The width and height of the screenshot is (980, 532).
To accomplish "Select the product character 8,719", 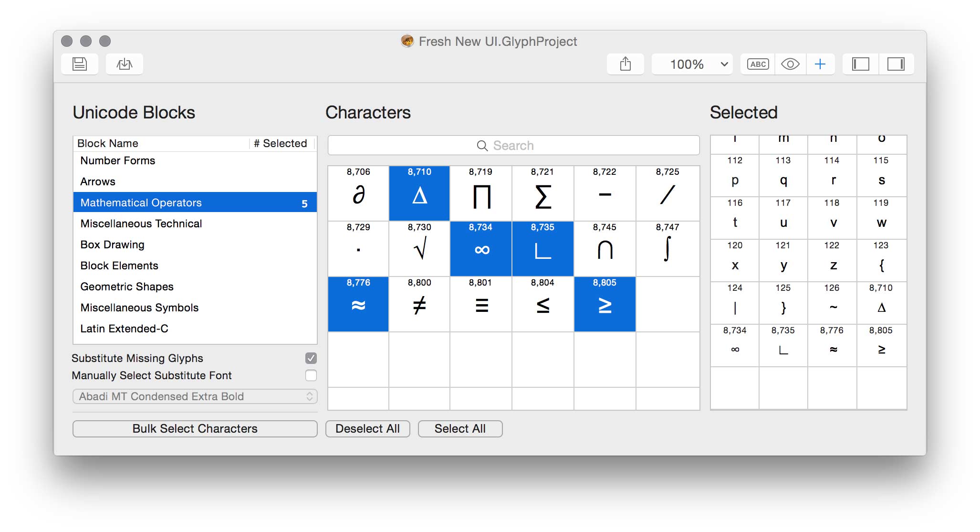I will [x=481, y=193].
